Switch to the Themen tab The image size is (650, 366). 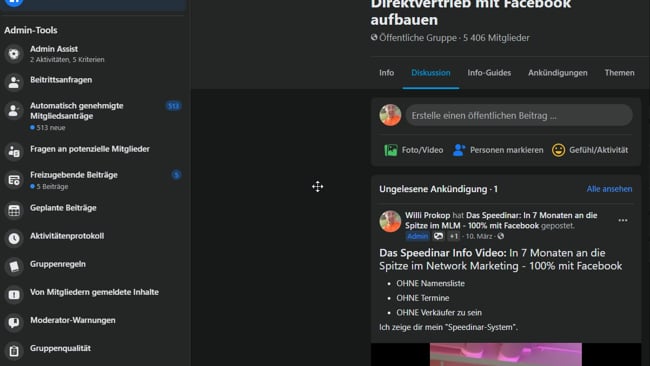619,73
